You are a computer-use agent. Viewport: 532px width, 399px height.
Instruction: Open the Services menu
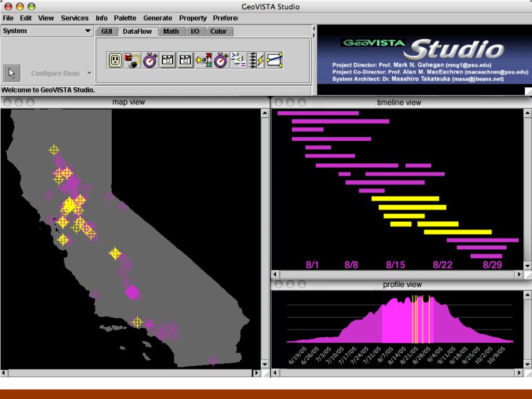click(x=75, y=18)
